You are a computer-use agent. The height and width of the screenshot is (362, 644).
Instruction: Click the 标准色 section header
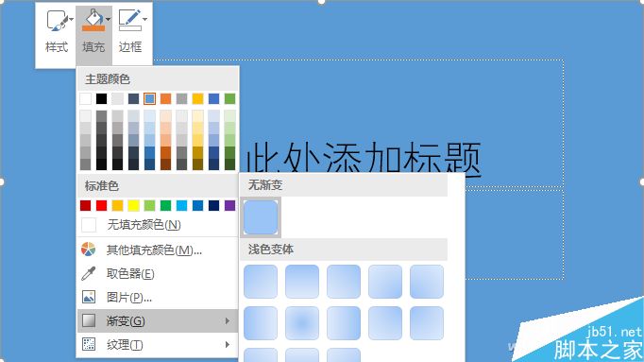[158, 185]
